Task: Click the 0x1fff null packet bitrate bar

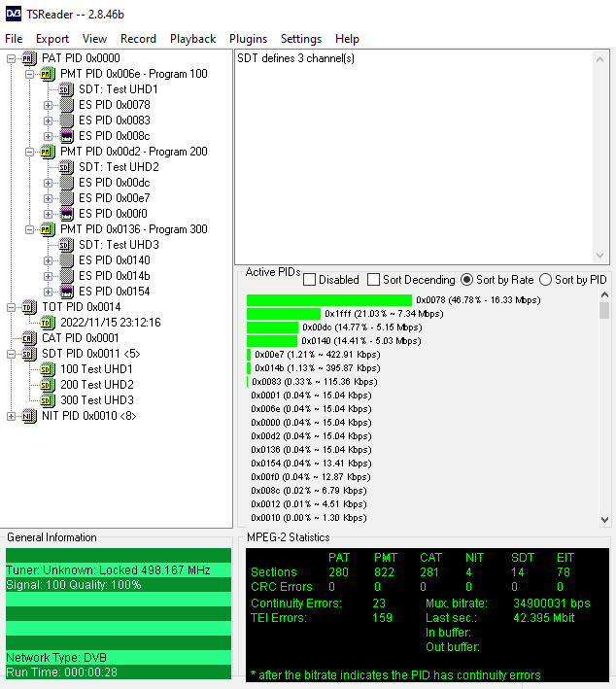Action: pos(284,314)
